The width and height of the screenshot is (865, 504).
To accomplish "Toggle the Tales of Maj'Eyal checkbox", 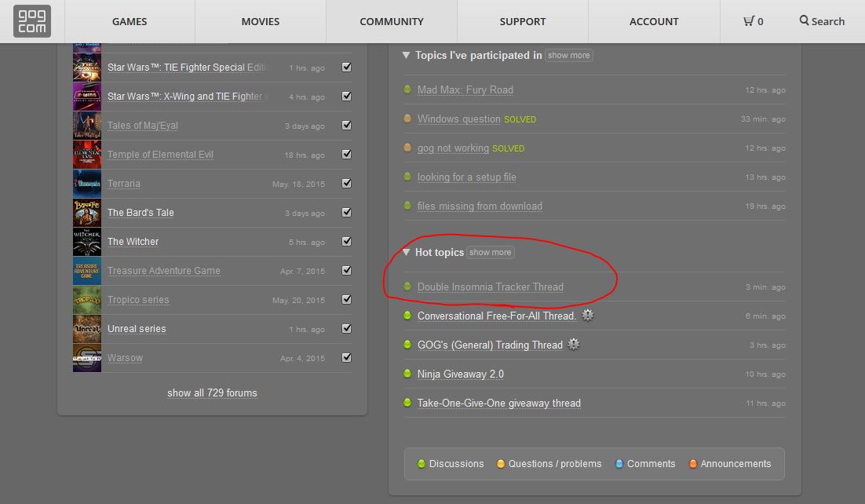I will click(346, 126).
